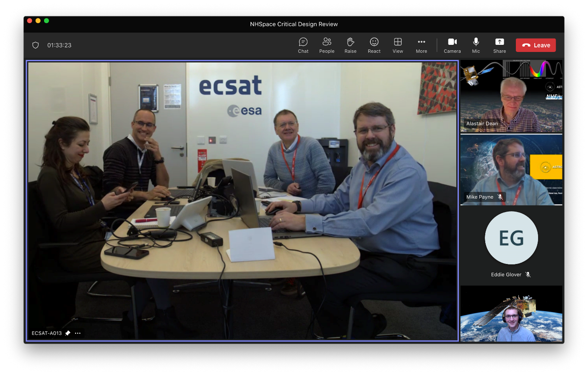Open reactions with the React icon
The image size is (588, 375).
coord(374,45)
